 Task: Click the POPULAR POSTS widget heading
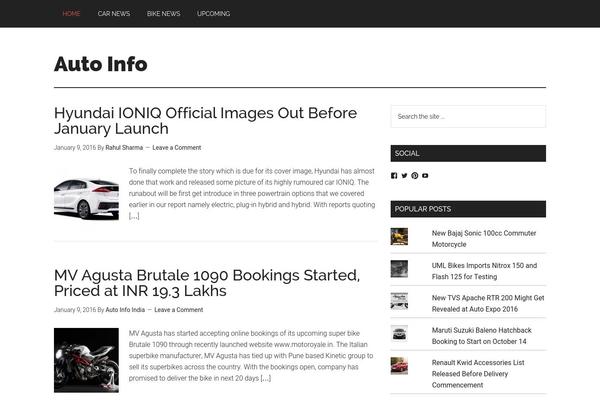pos(468,209)
